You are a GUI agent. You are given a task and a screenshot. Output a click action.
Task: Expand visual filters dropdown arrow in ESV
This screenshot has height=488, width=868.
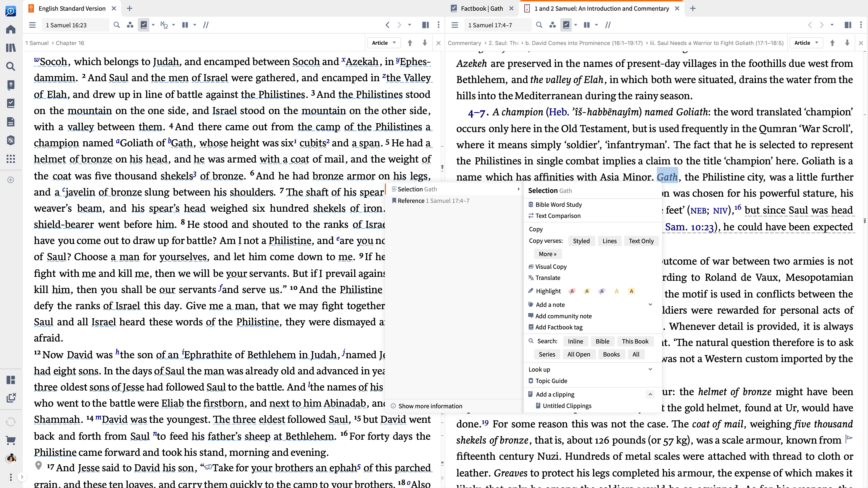coord(153,25)
